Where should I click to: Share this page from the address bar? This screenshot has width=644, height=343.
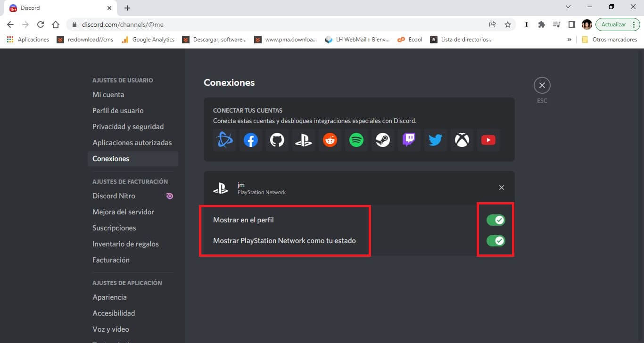(493, 24)
